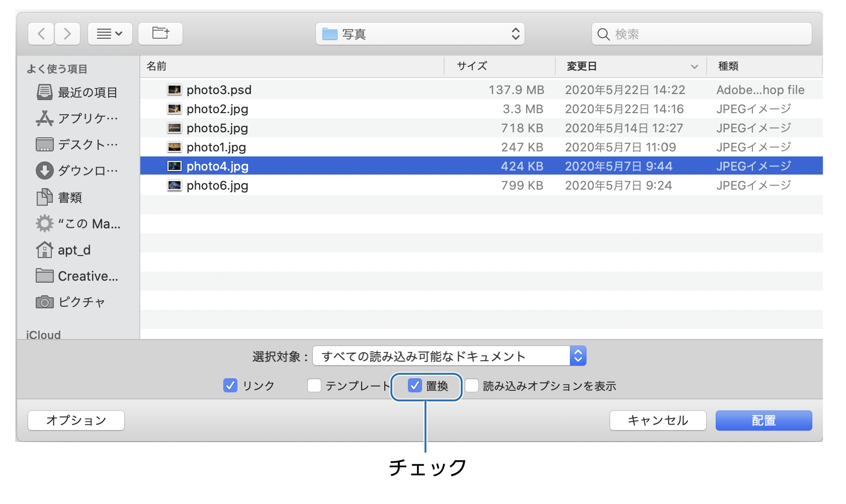Image resolution: width=846 pixels, height=504 pixels.
Task: Open the 写真 folder location popup
Action: coord(420,34)
